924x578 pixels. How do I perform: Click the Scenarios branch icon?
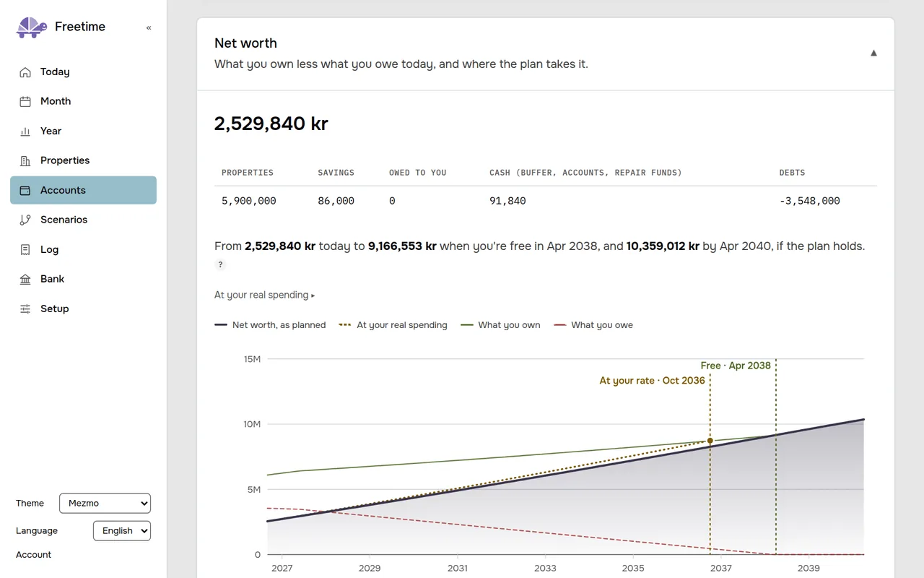[x=25, y=220]
